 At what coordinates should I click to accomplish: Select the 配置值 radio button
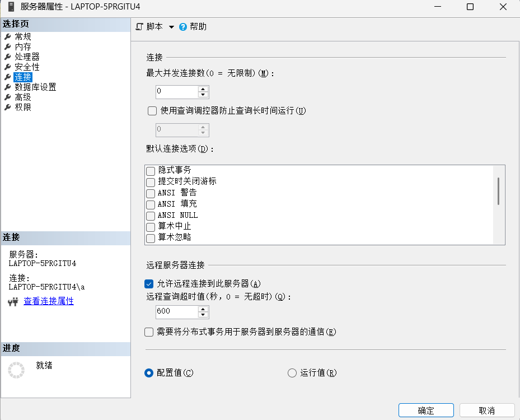pos(149,373)
